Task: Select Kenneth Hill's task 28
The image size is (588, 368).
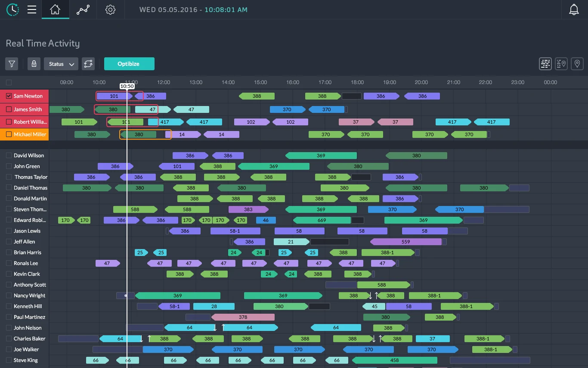Action: [x=214, y=306]
